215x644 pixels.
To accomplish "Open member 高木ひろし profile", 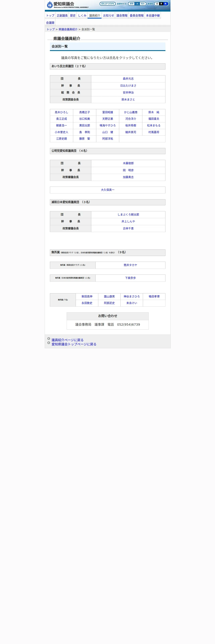I will [x=61, y=113].
